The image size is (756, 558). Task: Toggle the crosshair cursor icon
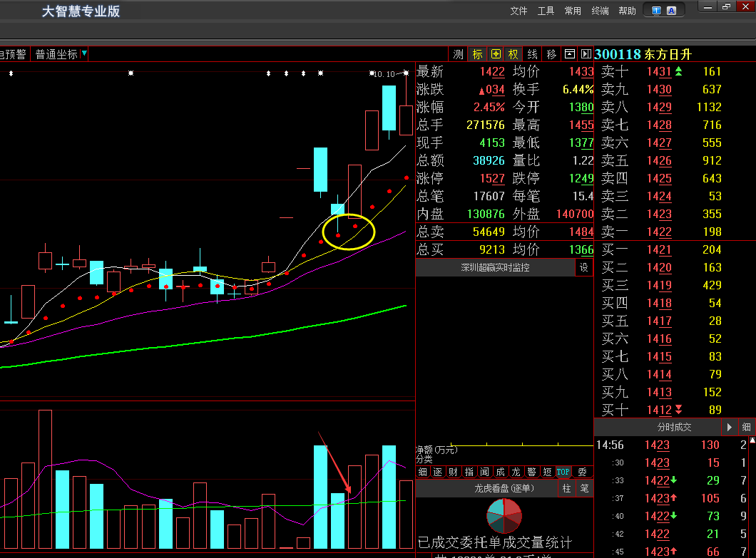(496, 54)
